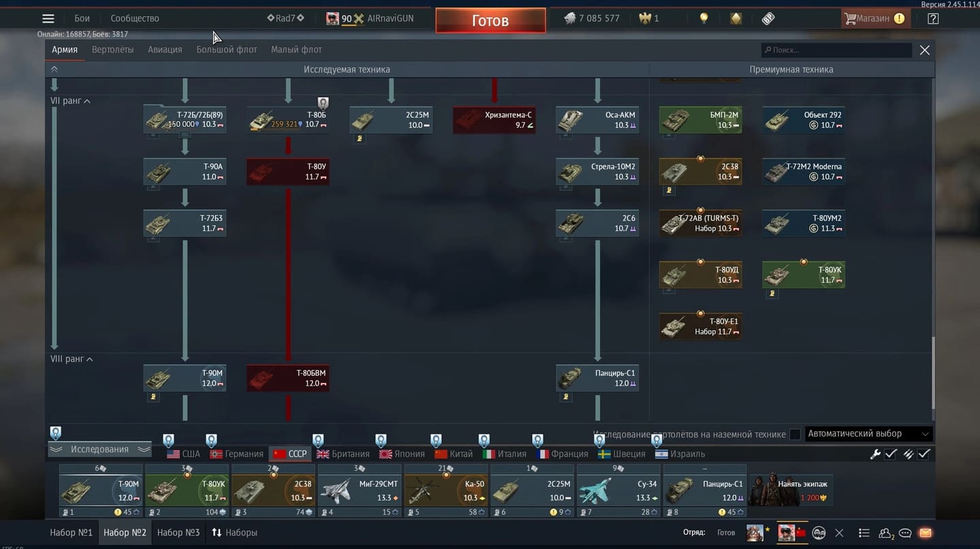Viewport: 980px width, 549px height.
Task: Open the squad contacts icon
Action: pyautogui.click(x=885, y=533)
